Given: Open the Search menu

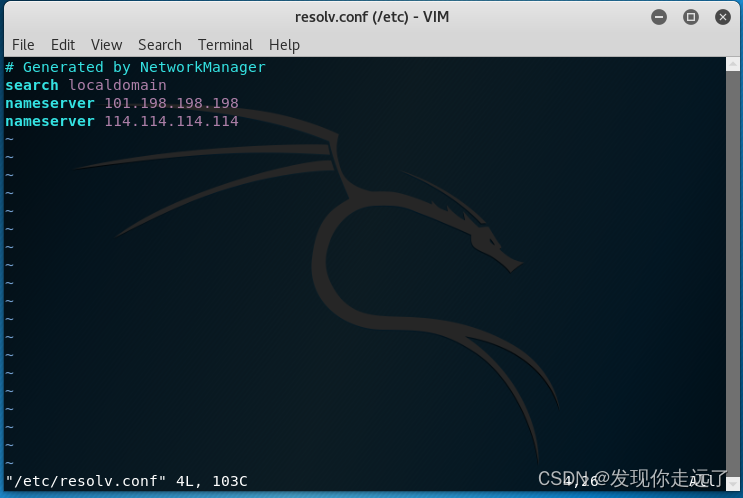Looking at the screenshot, I should click(160, 45).
